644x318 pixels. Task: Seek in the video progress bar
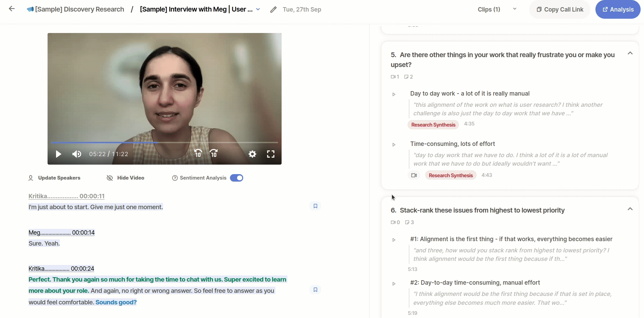click(x=164, y=143)
